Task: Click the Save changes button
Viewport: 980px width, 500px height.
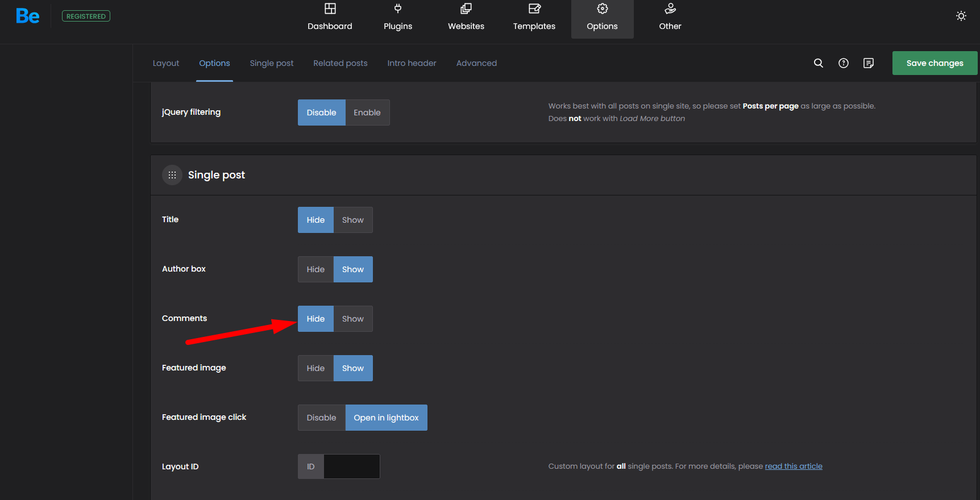Action: point(934,63)
